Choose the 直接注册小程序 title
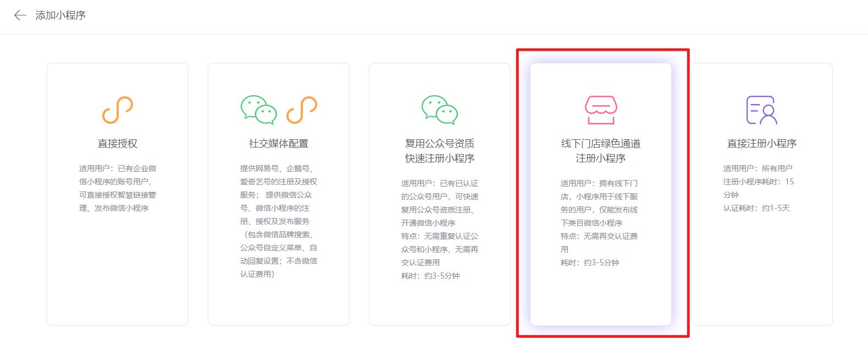The height and width of the screenshot is (344, 868). pyautogui.click(x=761, y=144)
